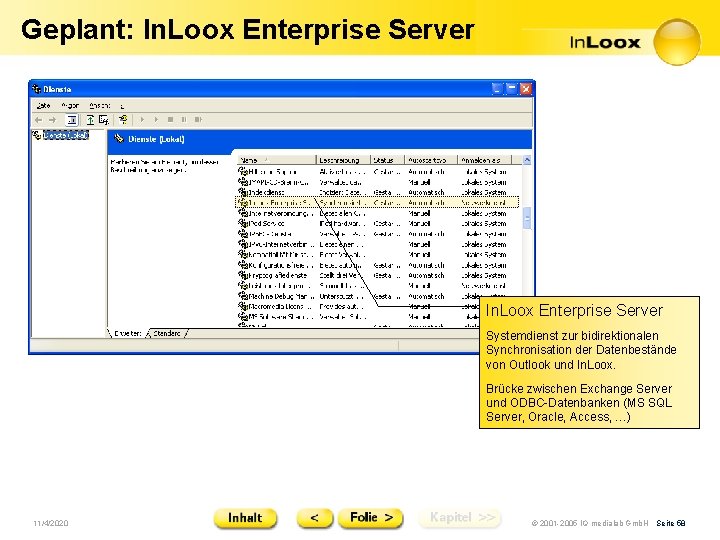The width and height of the screenshot is (720, 540).
Task: Click the Dienste window title bar icon
Action: (37, 89)
